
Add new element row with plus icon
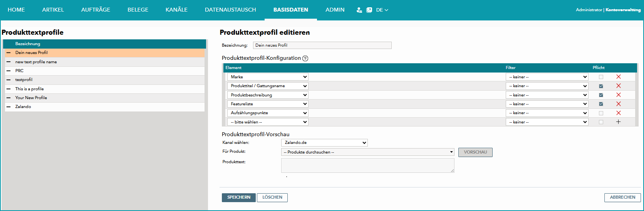click(x=618, y=122)
